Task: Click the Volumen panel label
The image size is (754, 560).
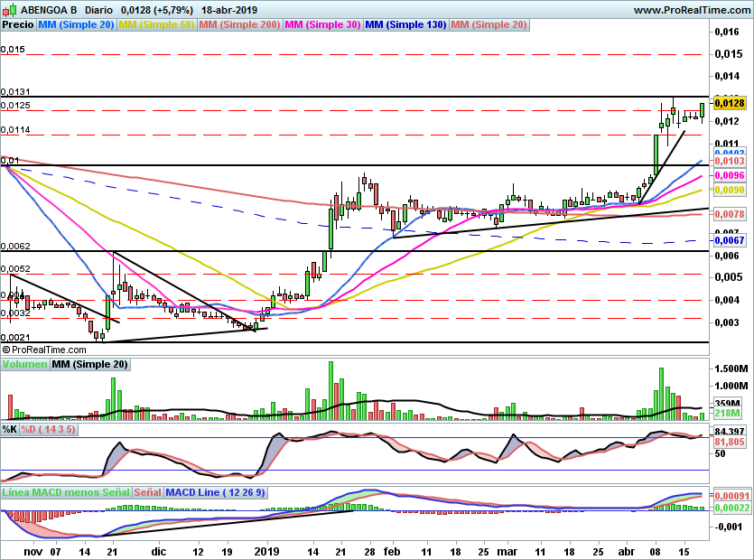Action: 24,365
